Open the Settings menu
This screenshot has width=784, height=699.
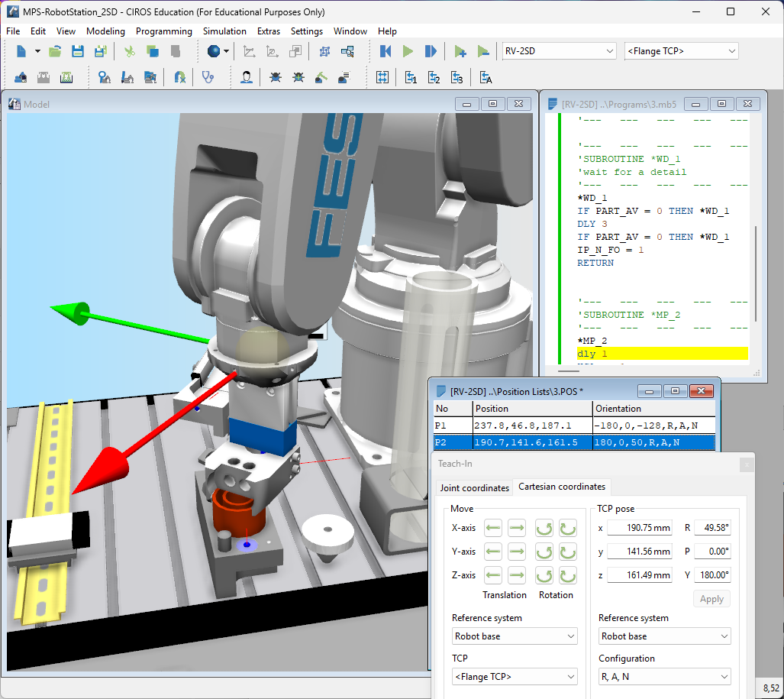pyautogui.click(x=306, y=31)
